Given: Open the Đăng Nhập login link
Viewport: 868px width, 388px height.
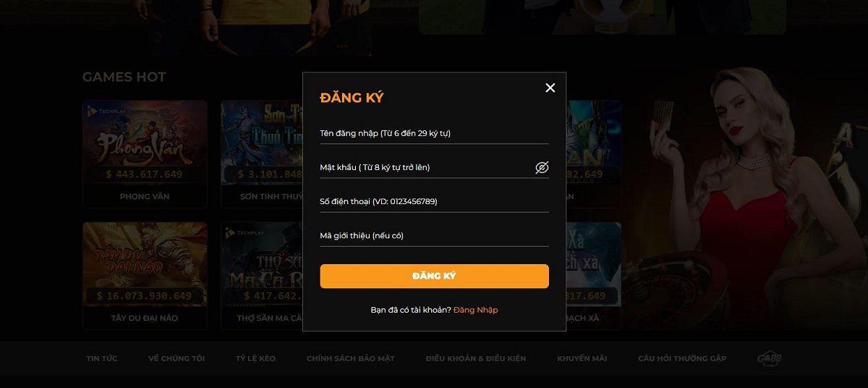Looking at the screenshot, I should click(476, 310).
